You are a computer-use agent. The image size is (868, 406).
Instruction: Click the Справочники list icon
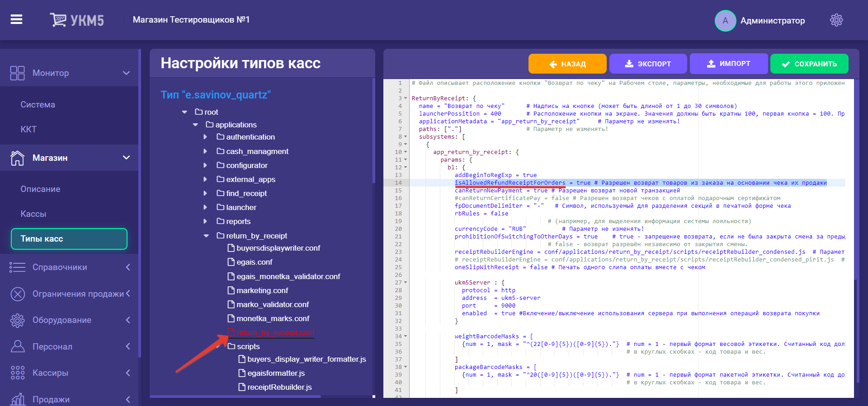(x=17, y=267)
